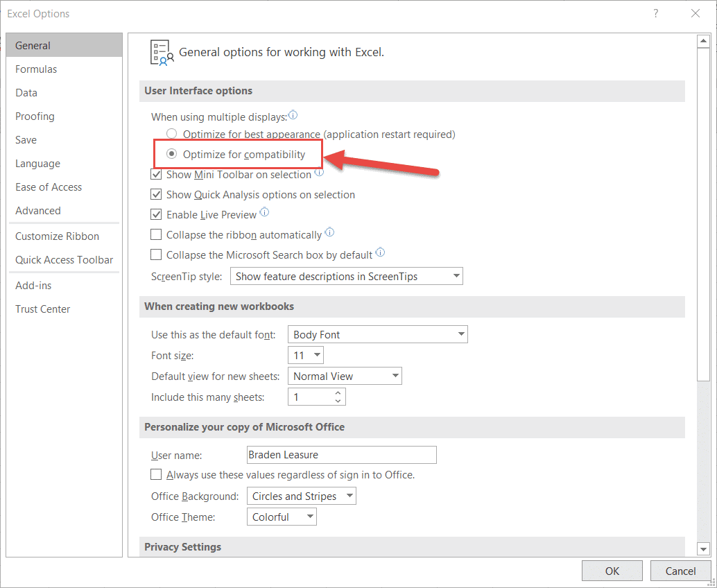Screen dimensions: 717x588
Task: Uncheck Show Mini Toolbar on selection
Action: coord(157,174)
